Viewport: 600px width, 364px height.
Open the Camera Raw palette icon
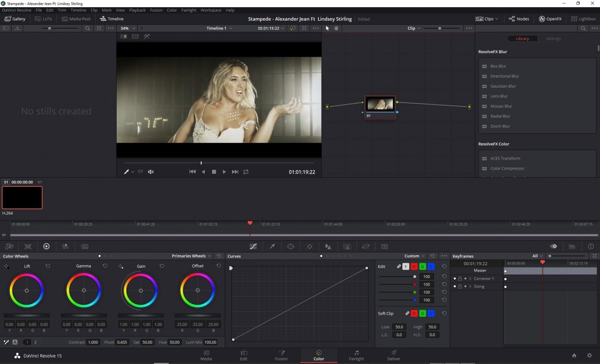(9, 246)
